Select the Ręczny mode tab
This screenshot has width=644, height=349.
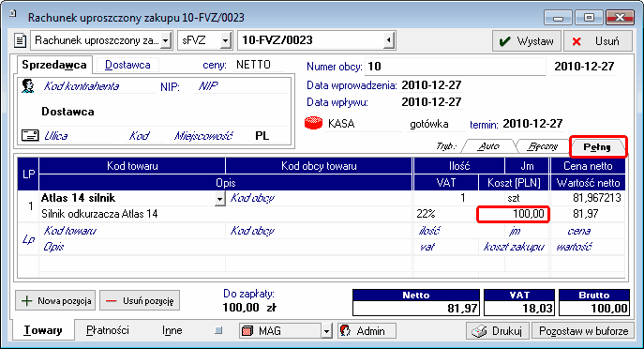pyautogui.click(x=543, y=146)
